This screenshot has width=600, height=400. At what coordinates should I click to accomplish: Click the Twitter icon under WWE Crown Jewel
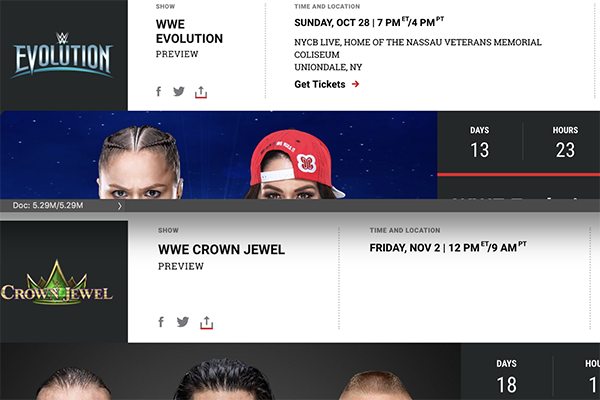(183, 322)
